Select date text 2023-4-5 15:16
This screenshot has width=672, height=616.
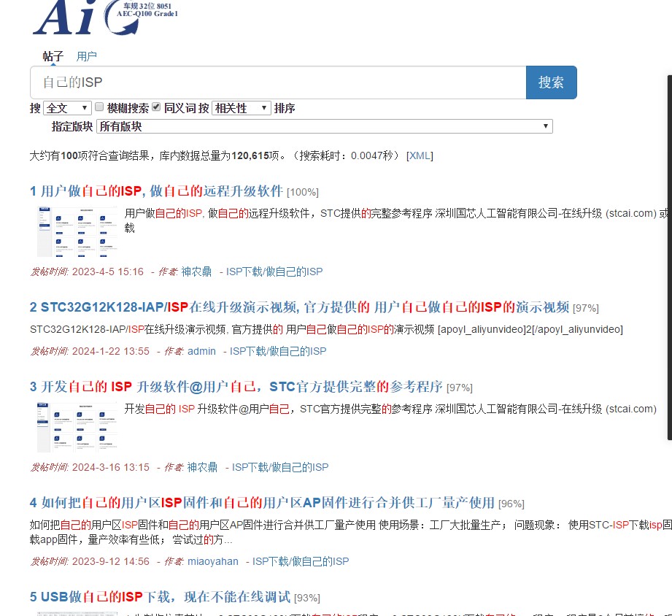click(107, 272)
